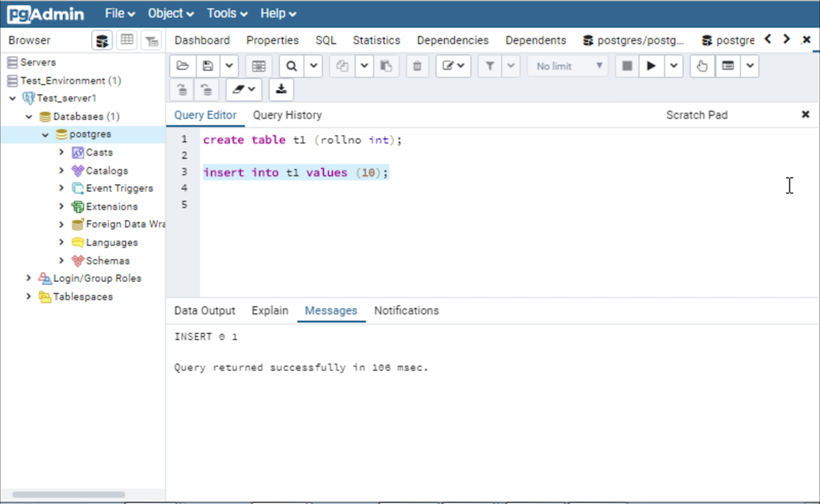820x504 pixels.
Task: Click the Browser panel horizontal scrollbar
Action: [x=68, y=494]
